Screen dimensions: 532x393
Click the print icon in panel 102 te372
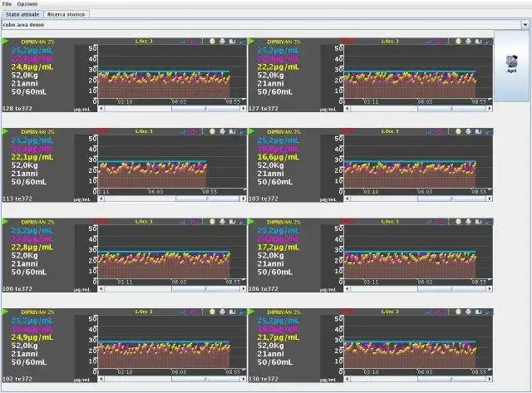pyautogui.click(x=222, y=312)
